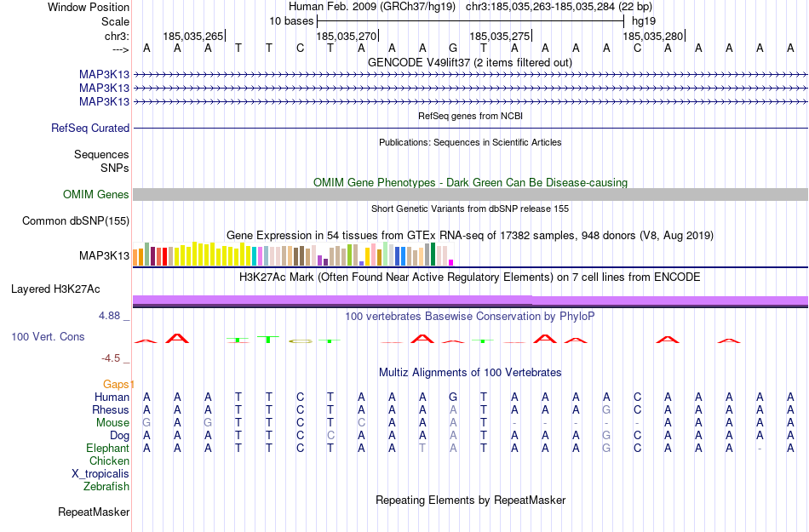Click the OMIM Genes track label
Viewport: 809px width, 532px height.
point(96,194)
